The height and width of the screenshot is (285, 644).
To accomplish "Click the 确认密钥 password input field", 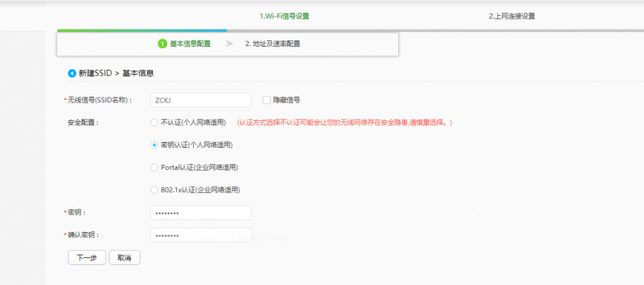I will click(x=201, y=235).
